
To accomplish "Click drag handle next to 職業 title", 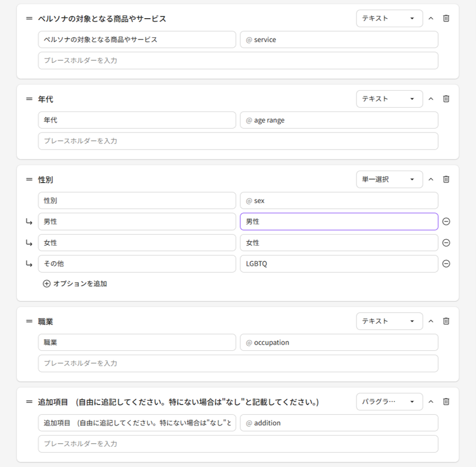I will [x=29, y=321].
